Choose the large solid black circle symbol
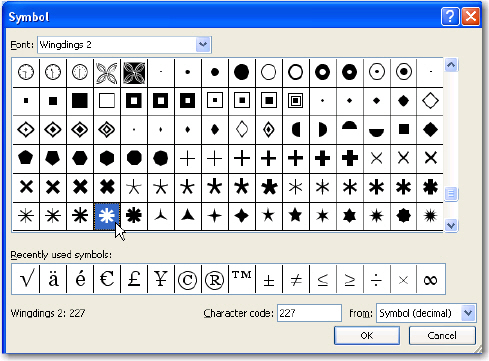489x361 pixels. (242, 72)
